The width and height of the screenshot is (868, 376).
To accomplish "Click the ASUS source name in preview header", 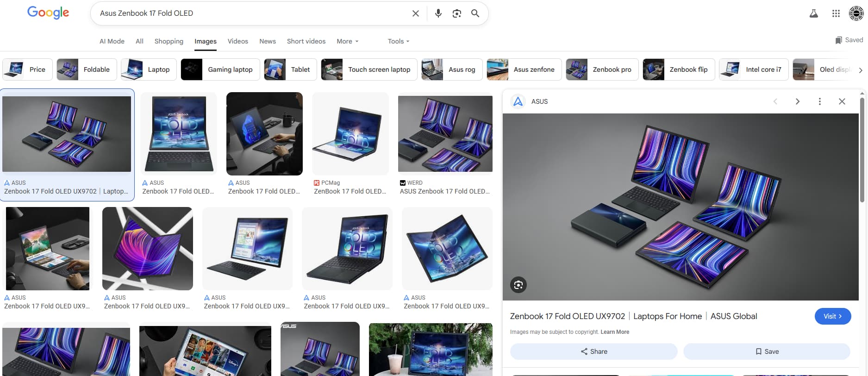I will click(x=539, y=101).
